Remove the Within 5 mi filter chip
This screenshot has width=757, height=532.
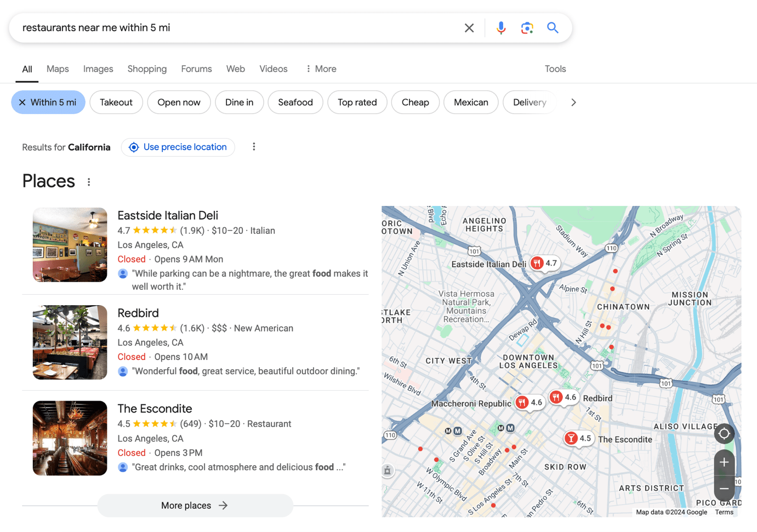pyautogui.click(x=48, y=102)
